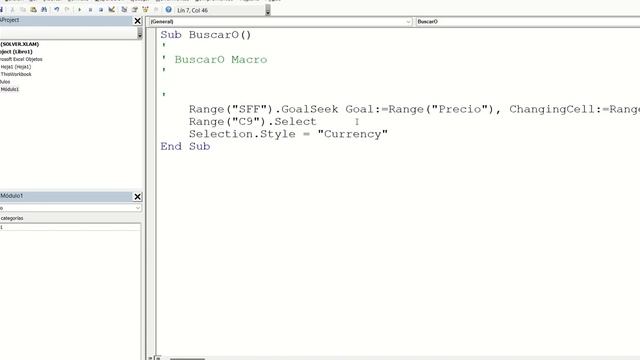
Task: Click the first property row in Properties grid
Action: 70,227
